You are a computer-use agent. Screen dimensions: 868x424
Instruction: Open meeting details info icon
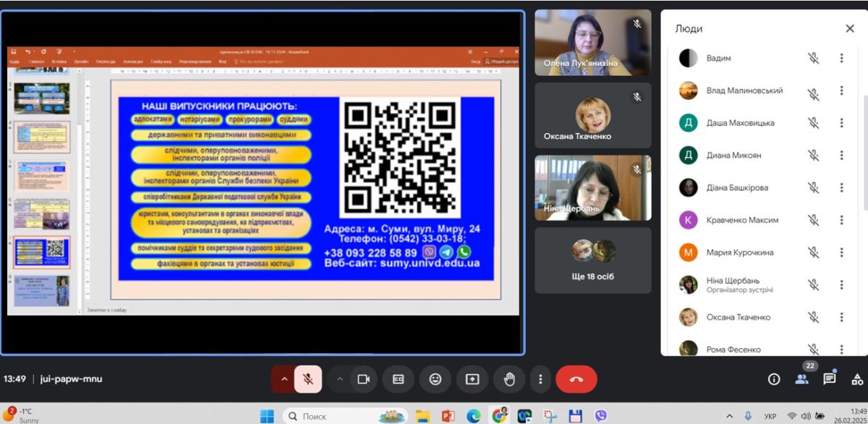(x=774, y=379)
